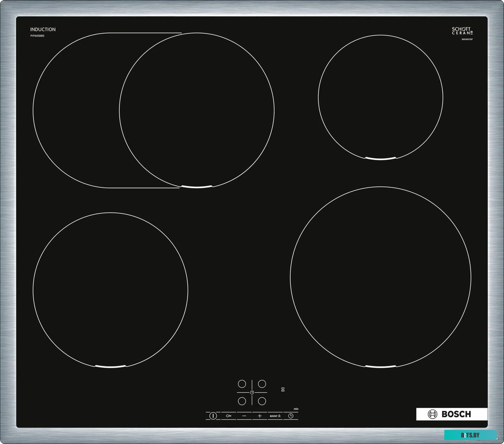
Task: Click the small clock in zone selector center
Action: click(252, 392)
